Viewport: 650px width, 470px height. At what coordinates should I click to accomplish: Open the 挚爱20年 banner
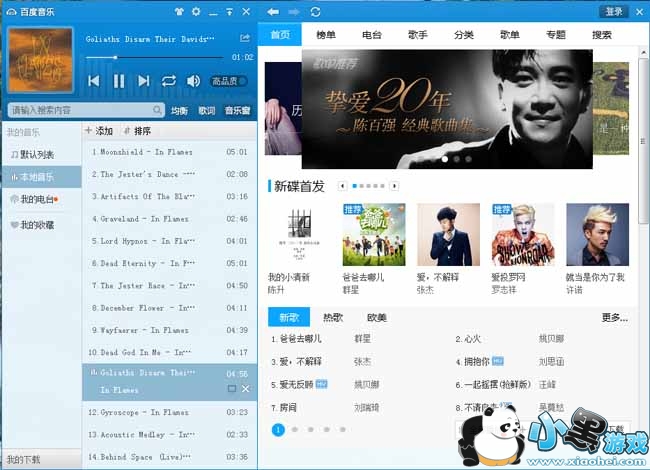coord(447,109)
